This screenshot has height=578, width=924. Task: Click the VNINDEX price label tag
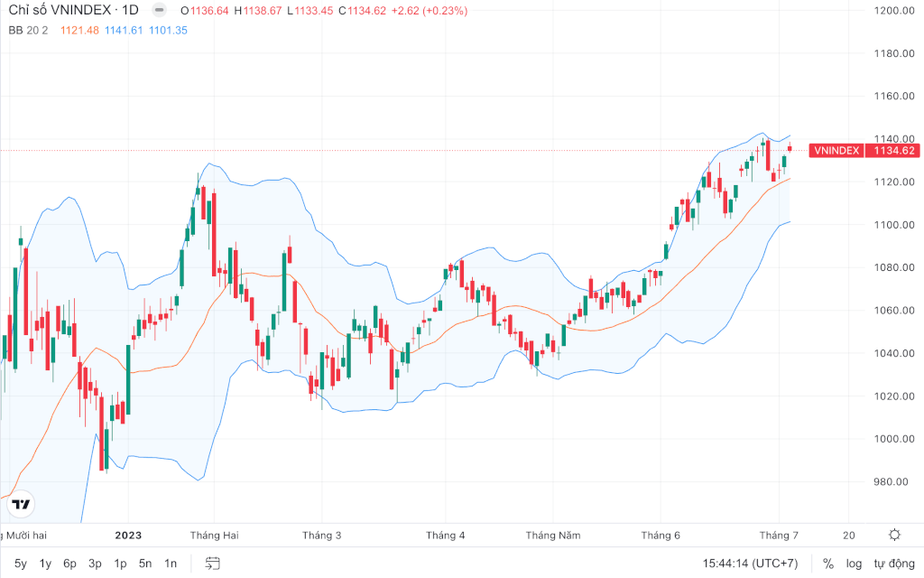coord(836,151)
